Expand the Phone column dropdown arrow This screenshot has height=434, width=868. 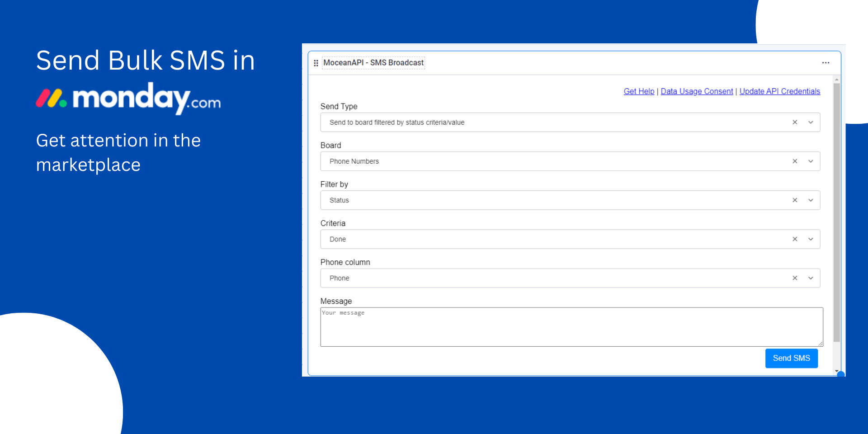pos(811,278)
